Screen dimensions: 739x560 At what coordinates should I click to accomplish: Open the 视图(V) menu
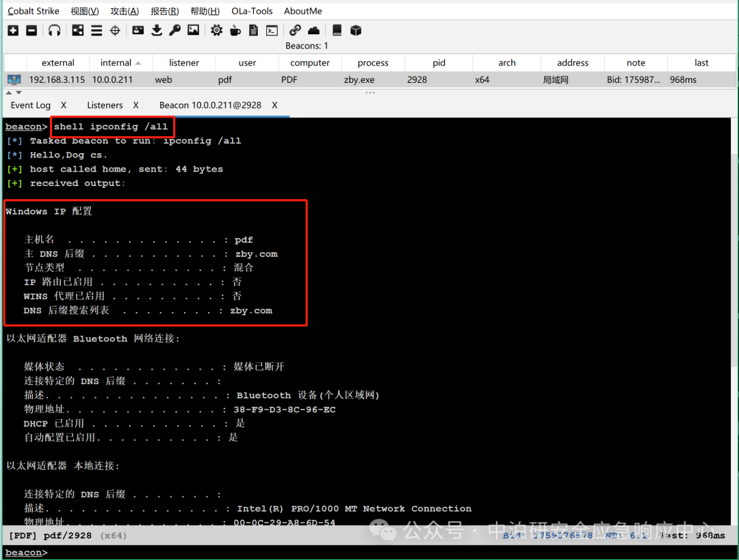pos(85,11)
